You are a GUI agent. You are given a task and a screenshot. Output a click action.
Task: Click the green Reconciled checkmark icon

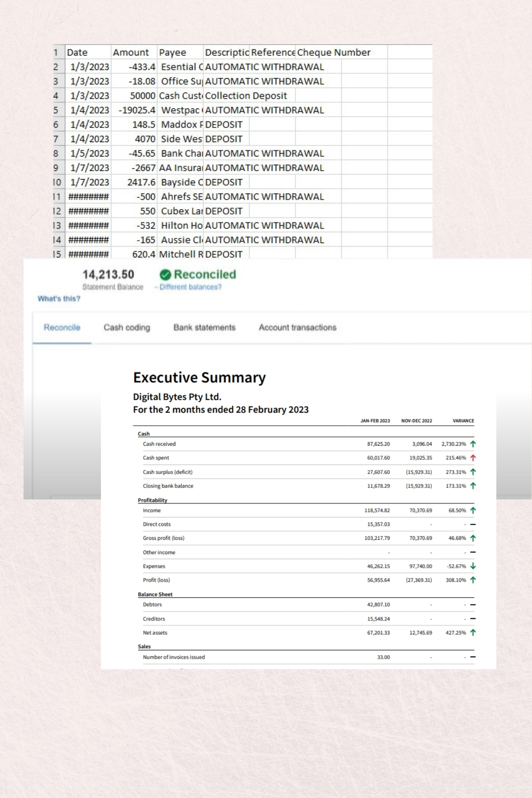(x=165, y=275)
